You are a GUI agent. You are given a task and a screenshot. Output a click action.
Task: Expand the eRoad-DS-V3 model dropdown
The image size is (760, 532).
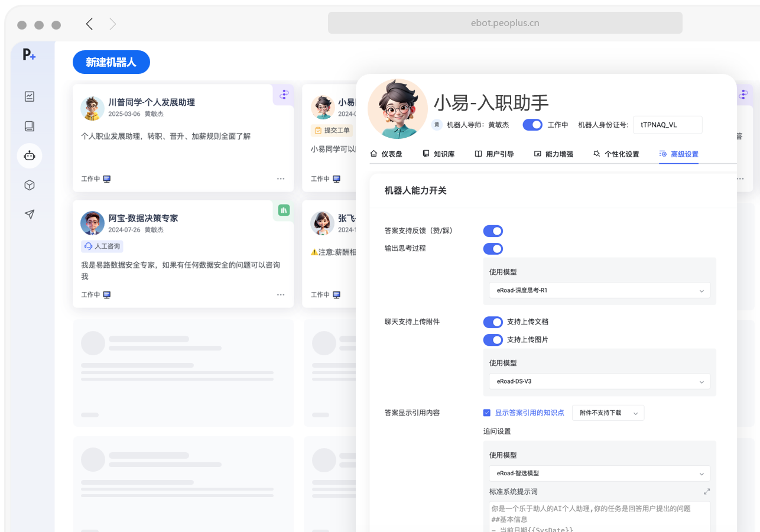(x=599, y=381)
